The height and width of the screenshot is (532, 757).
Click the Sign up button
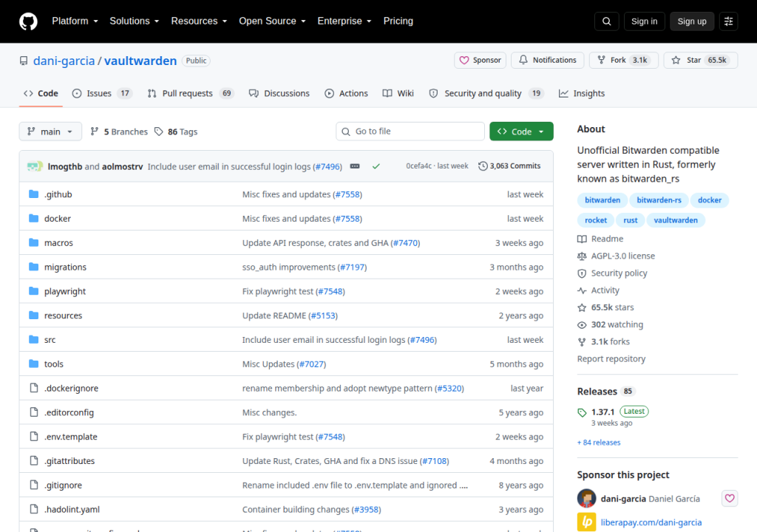[x=692, y=21]
